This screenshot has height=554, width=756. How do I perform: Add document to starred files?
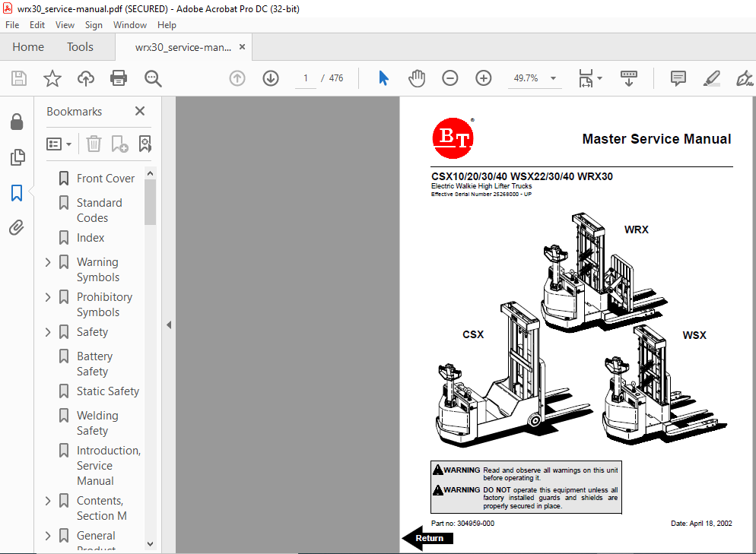pyautogui.click(x=52, y=78)
